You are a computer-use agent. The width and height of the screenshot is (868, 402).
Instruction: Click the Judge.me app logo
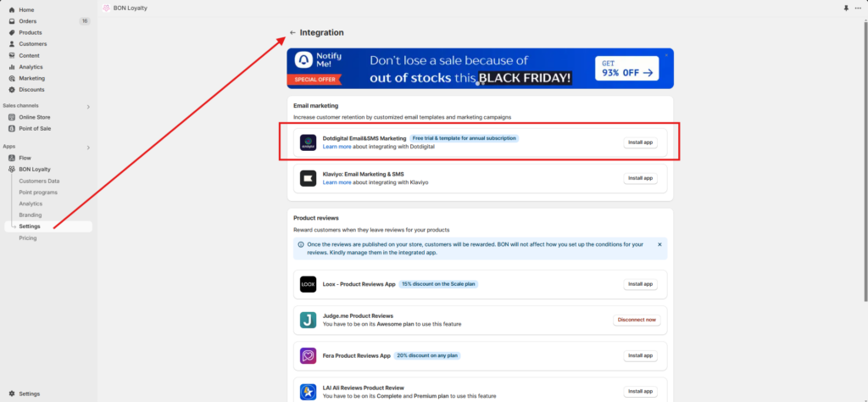point(308,320)
